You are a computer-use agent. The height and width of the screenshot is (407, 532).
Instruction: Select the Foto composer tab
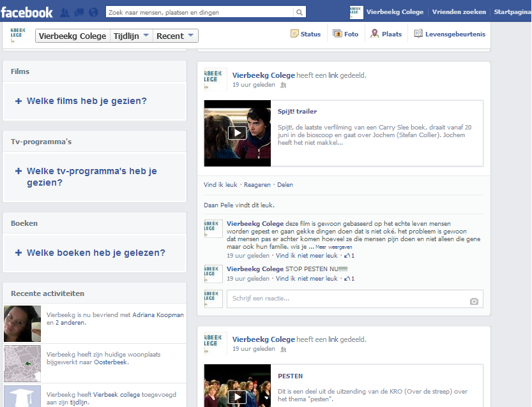(346, 34)
